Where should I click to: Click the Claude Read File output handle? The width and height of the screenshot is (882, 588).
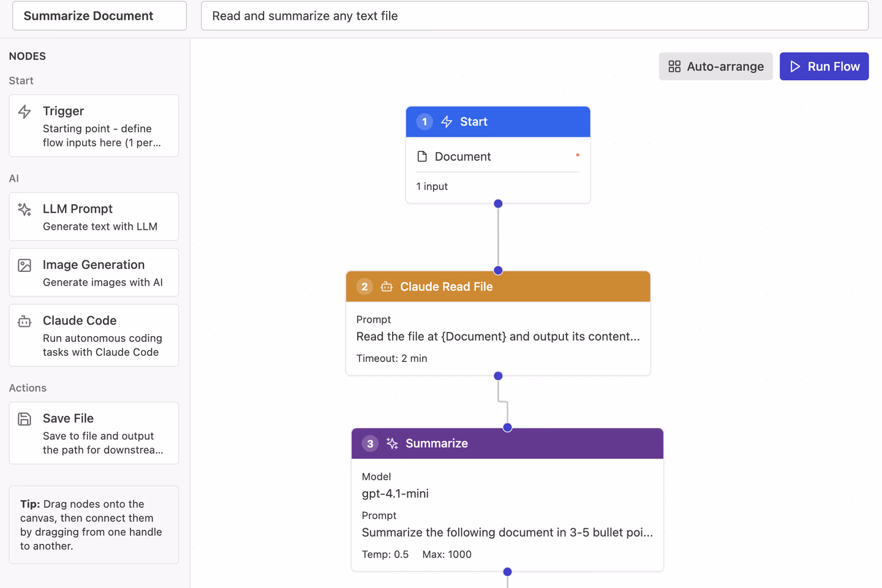tap(498, 375)
